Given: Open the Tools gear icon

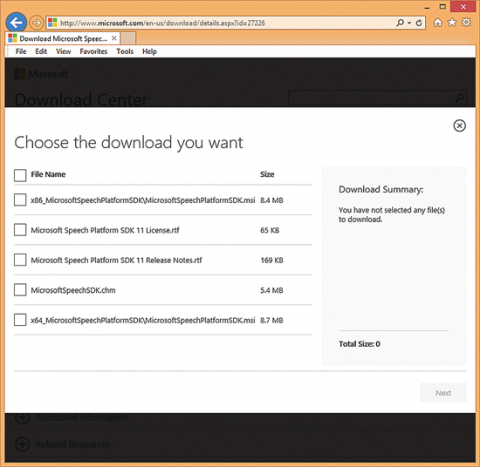Looking at the screenshot, I should coord(466,22).
